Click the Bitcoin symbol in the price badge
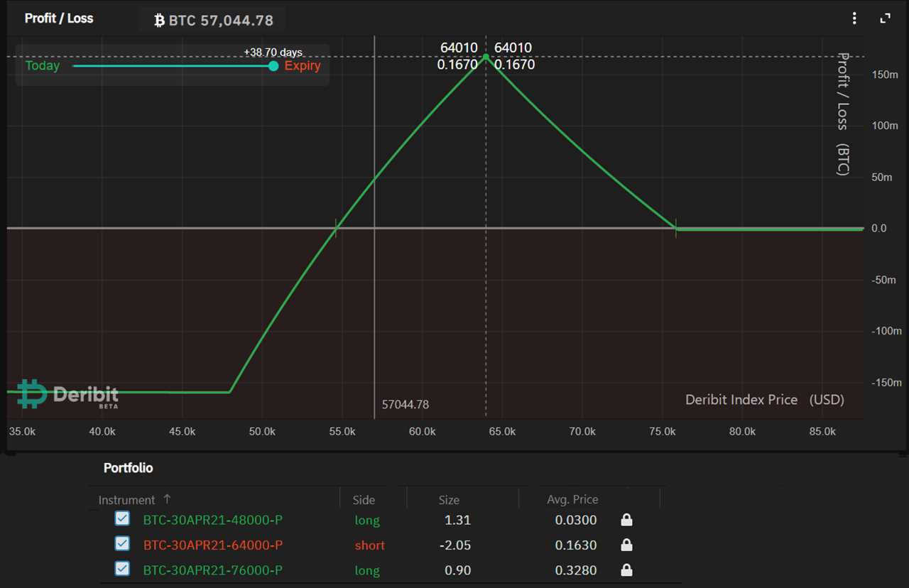 (159, 21)
